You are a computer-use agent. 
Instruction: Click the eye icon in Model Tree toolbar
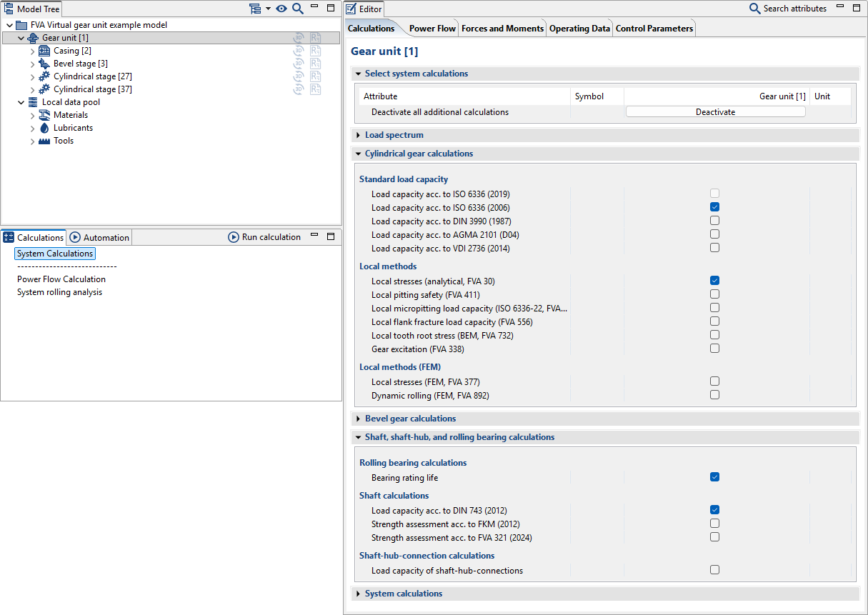(281, 9)
